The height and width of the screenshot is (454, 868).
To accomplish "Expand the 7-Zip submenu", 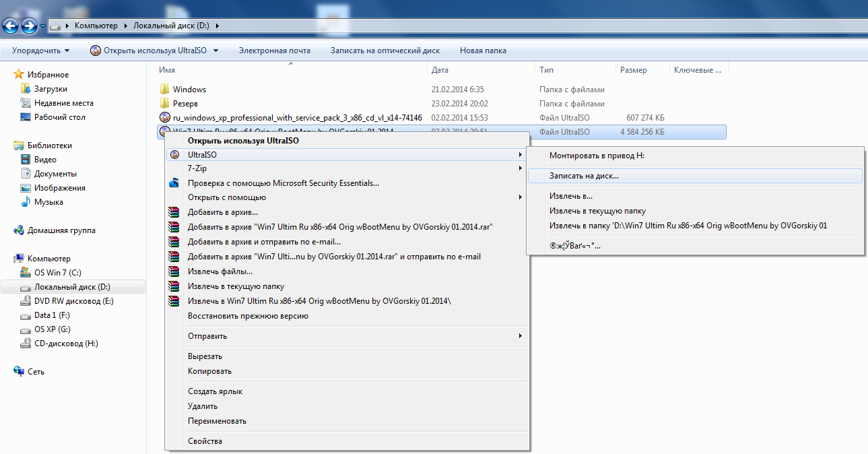I will (520, 168).
